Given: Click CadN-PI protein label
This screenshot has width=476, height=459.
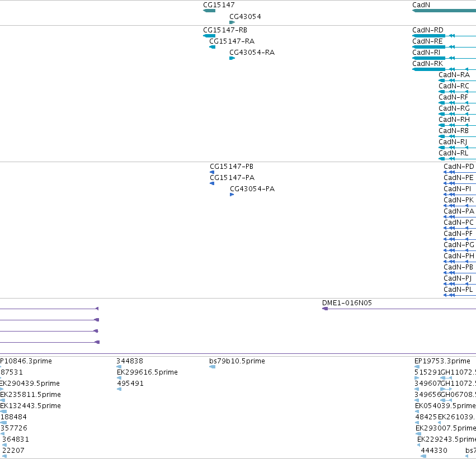Looking at the screenshot, I should 457,189.
